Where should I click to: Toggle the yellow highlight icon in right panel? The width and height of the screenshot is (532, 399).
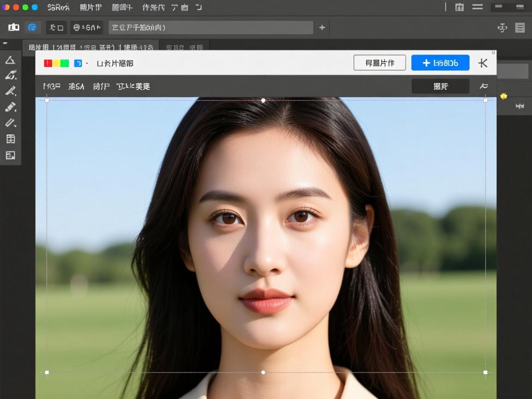504,96
